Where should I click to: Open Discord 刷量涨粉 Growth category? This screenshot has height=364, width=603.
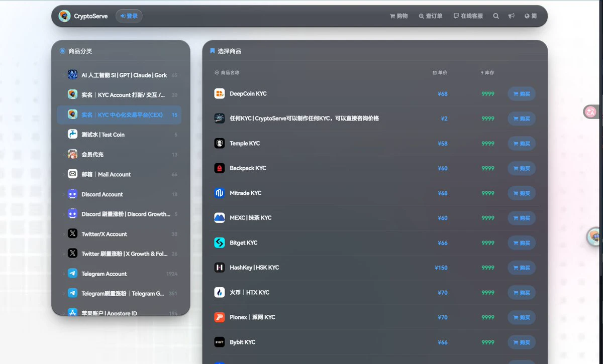point(120,214)
